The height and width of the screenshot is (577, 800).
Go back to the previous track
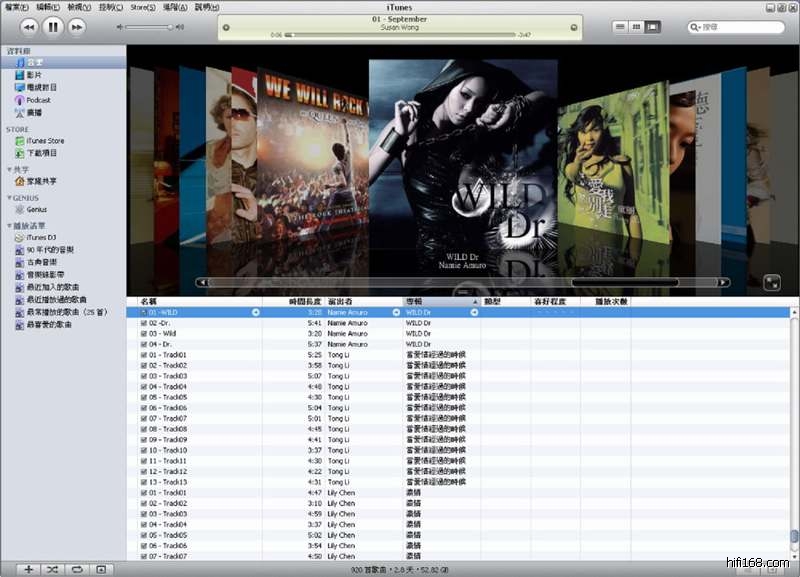[29, 27]
